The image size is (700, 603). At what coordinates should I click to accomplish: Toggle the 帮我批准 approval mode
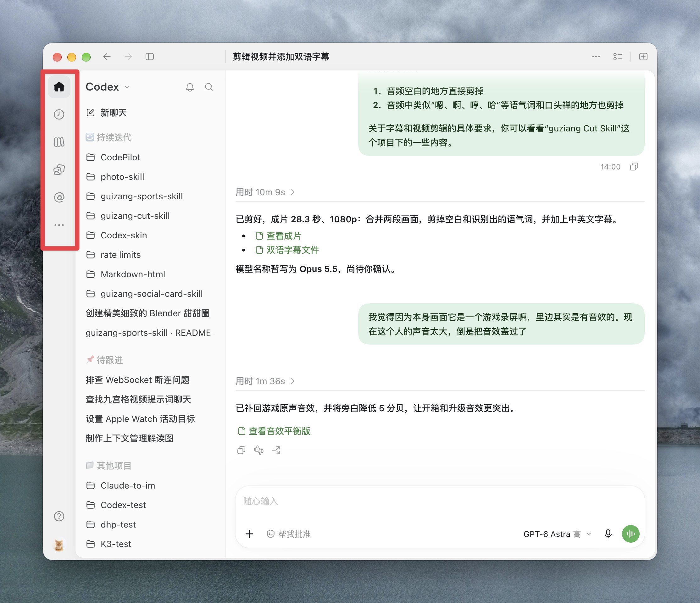[289, 534]
